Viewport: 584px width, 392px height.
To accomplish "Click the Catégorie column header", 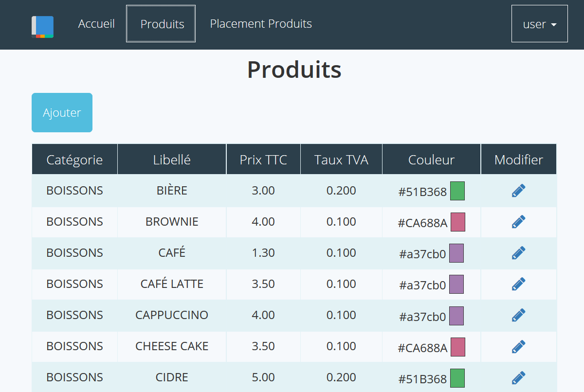I will coord(74,160).
